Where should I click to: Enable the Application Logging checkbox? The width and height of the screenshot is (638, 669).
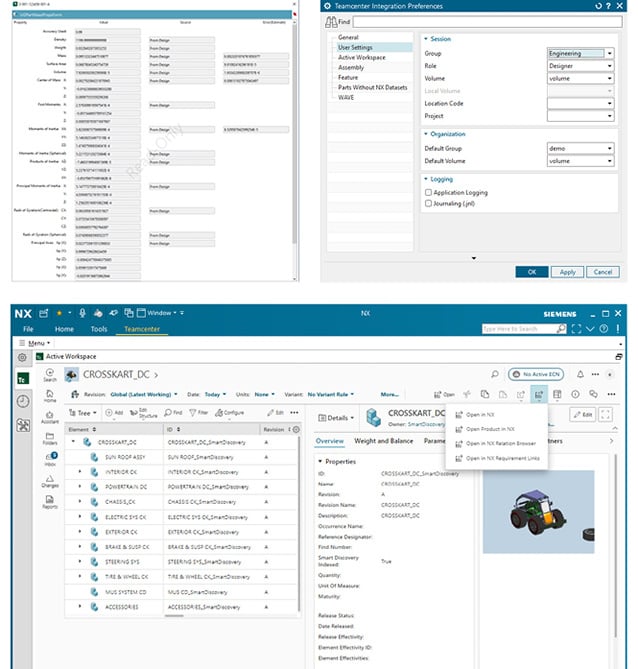(x=429, y=191)
